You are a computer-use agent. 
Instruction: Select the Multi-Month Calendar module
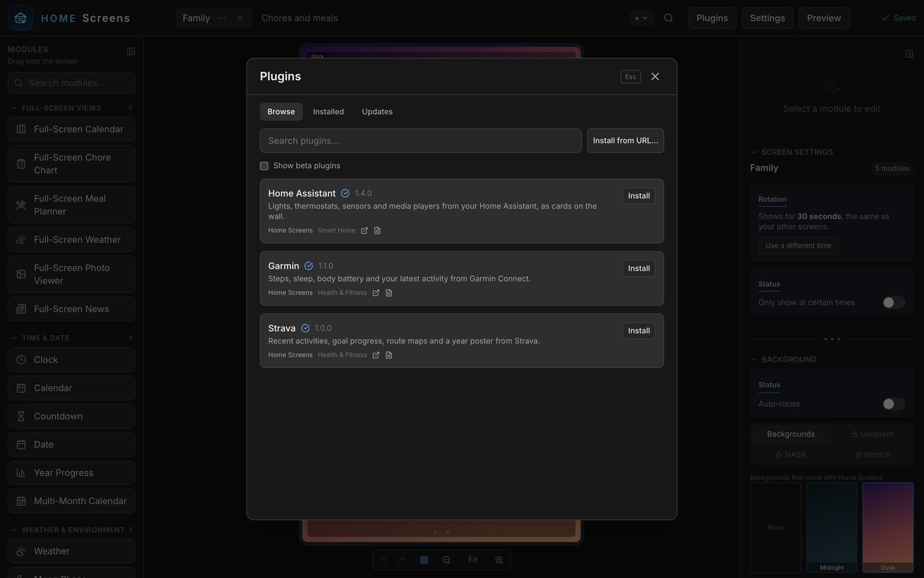(72, 501)
